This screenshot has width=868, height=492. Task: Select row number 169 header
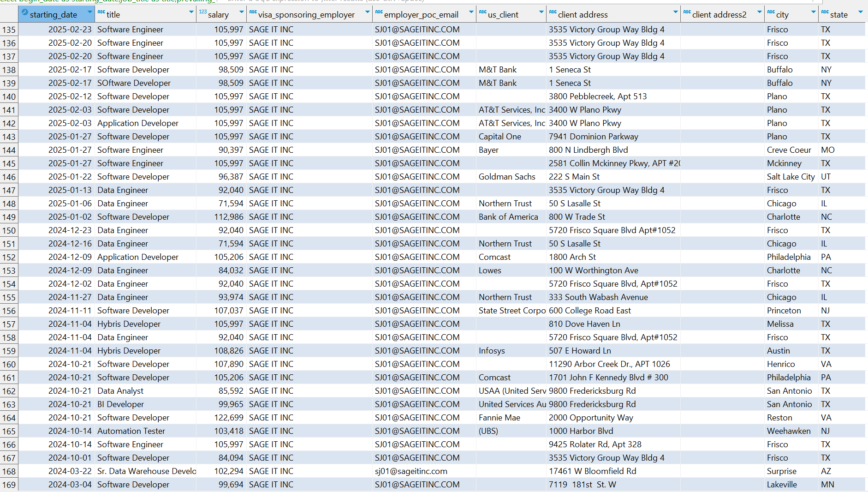click(x=9, y=485)
